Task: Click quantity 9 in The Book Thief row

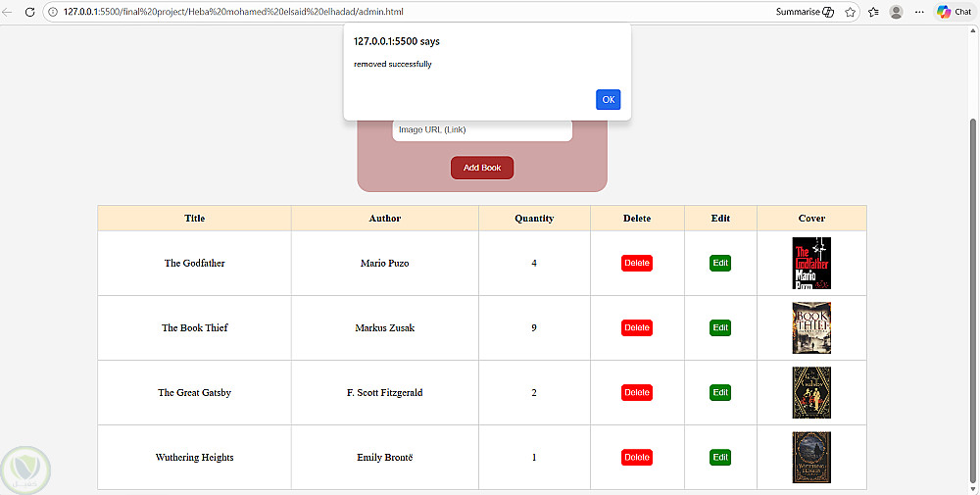Action: click(534, 327)
